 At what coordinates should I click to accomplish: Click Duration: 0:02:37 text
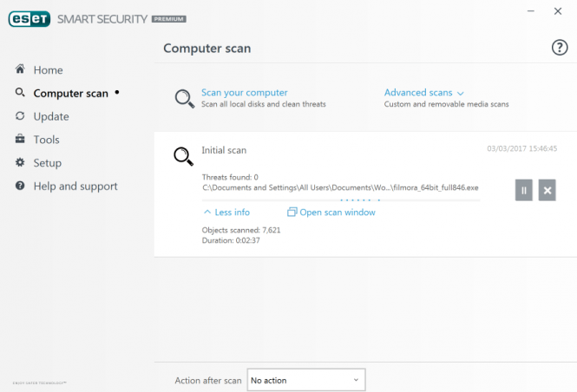(231, 240)
